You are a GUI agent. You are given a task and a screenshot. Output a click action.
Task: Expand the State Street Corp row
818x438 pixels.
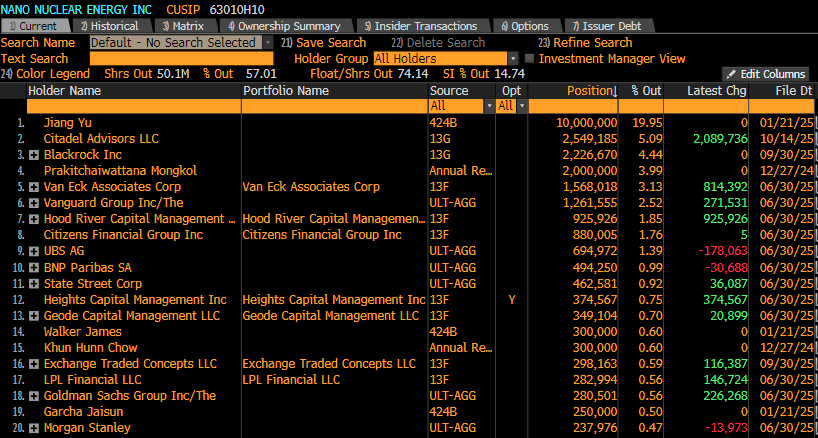point(34,284)
